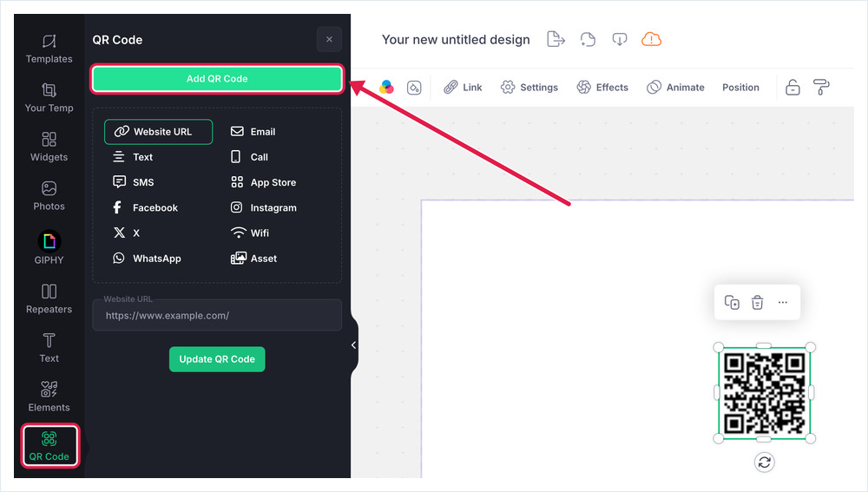Open the GIPHY sidebar panel
Image resolution: width=868 pixels, height=492 pixels.
(x=49, y=247)
